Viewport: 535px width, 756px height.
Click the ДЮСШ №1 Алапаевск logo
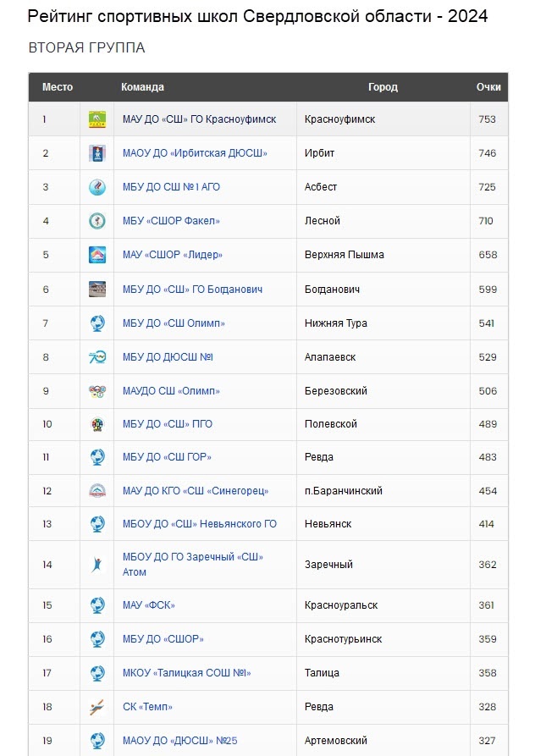click(x=97, y=357)
